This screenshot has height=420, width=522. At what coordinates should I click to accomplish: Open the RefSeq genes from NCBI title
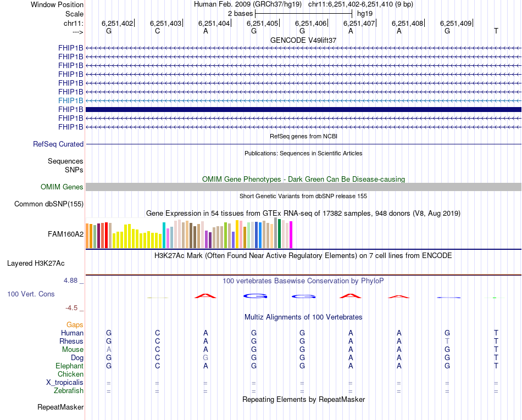point(303,136)
